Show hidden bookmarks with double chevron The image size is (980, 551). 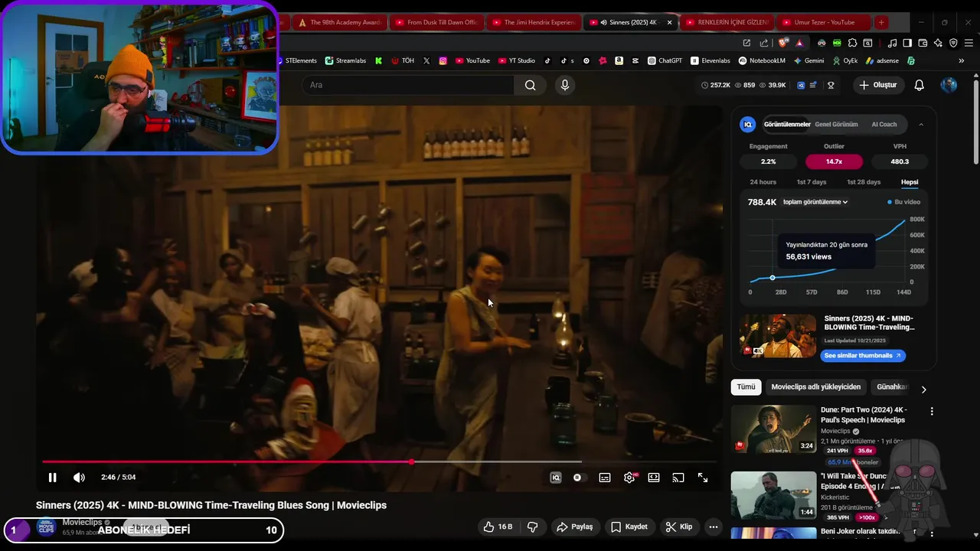pyautogui.click(x=961, y=60)
